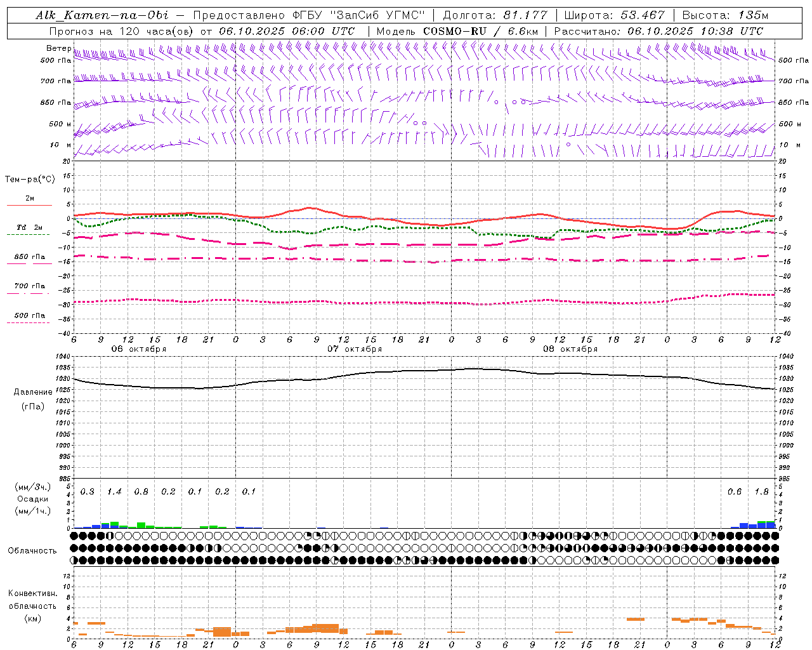Select the "Осадки" precipitation label
This screenshot has height=650, width=812.
pos(33,499)
